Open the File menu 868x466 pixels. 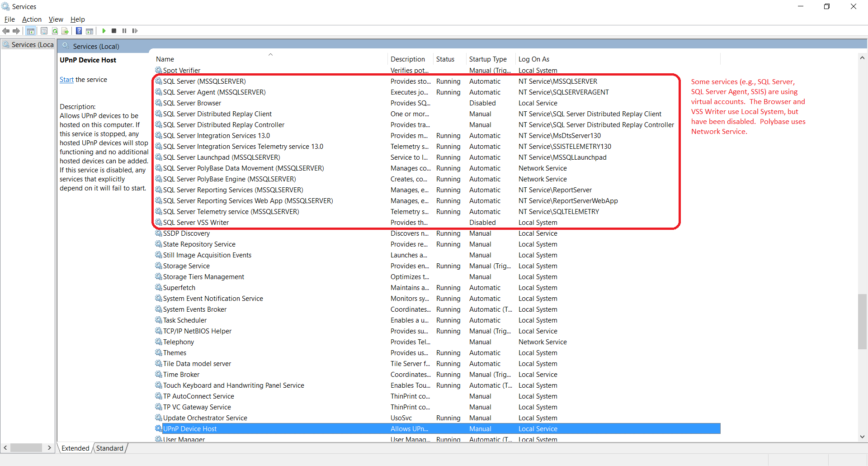(x=9, y=19)
